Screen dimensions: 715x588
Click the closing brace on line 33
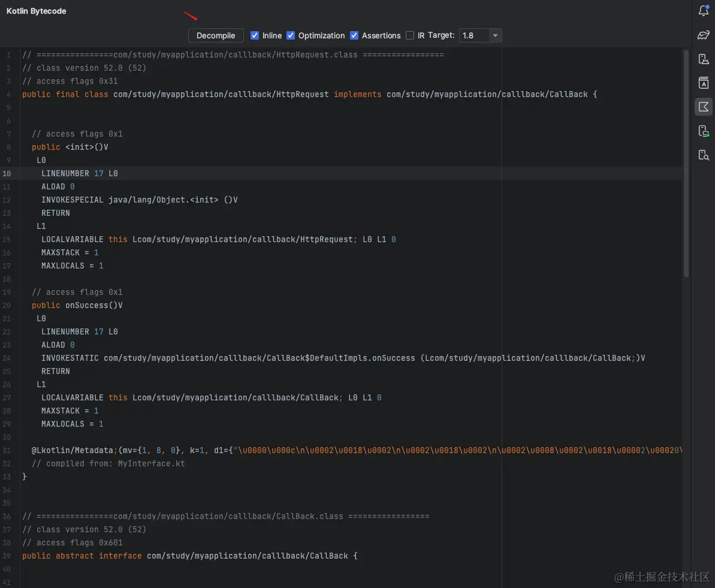(x=25, y=477)
